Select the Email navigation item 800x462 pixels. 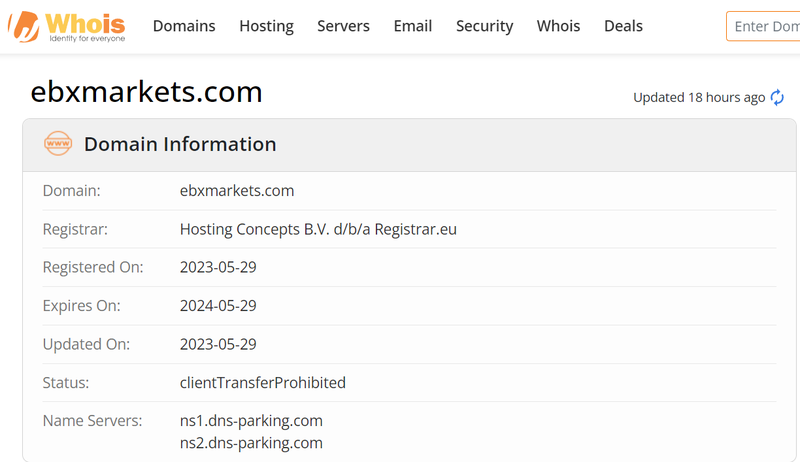412,26
